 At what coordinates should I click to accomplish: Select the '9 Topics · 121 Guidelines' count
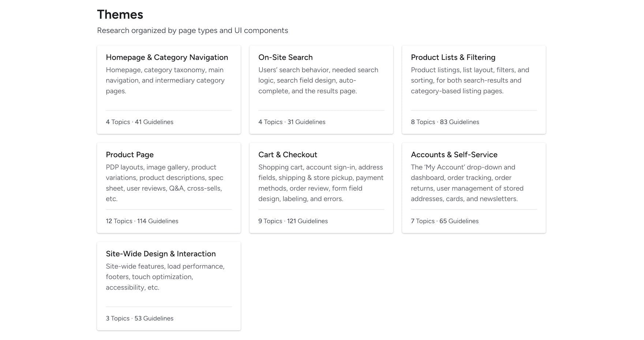293,221
